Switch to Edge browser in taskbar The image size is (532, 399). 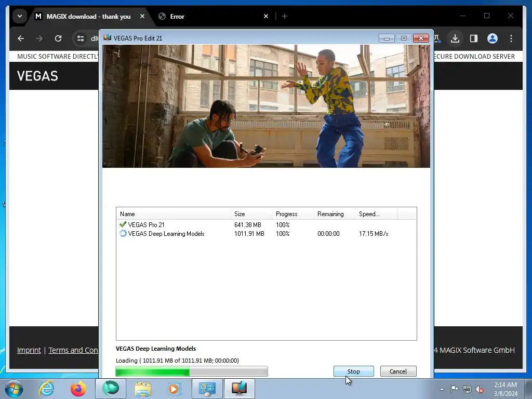111,389
